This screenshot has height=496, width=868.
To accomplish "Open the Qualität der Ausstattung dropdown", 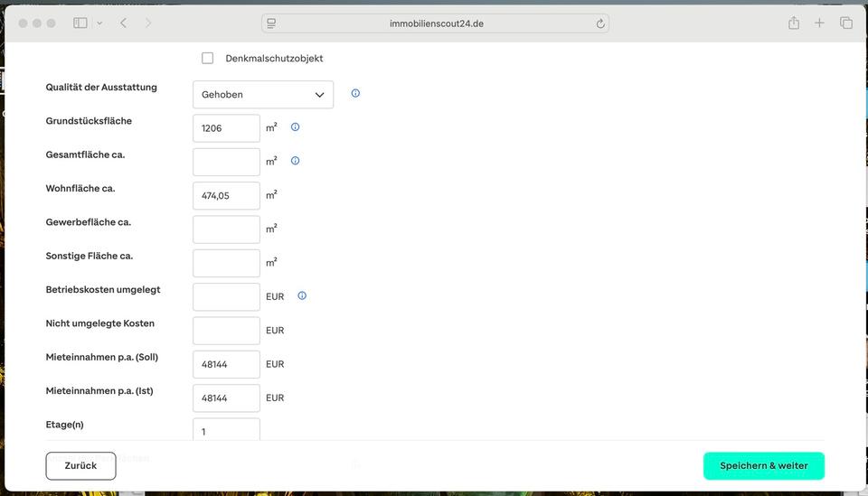I will pyautogui.click(x=262, y=94).
